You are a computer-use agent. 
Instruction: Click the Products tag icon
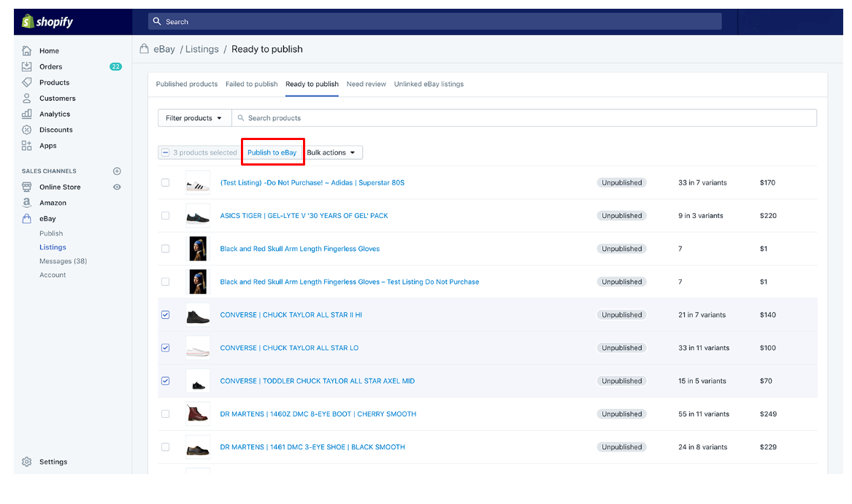click(26, 82)
